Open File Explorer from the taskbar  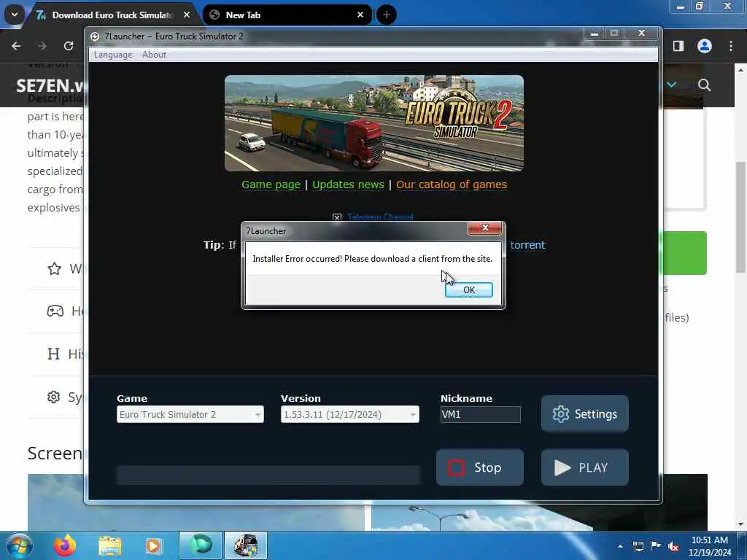click(x=110, y=546)
